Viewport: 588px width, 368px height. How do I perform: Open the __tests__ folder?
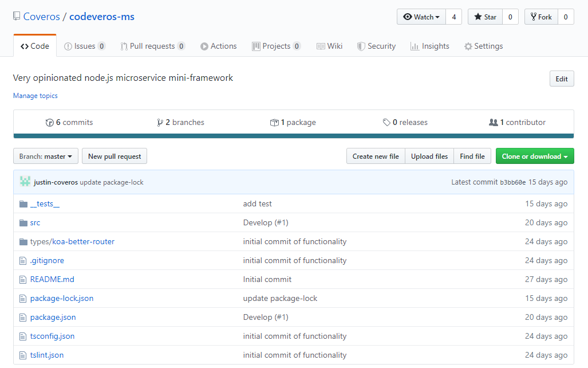(45, 204)
